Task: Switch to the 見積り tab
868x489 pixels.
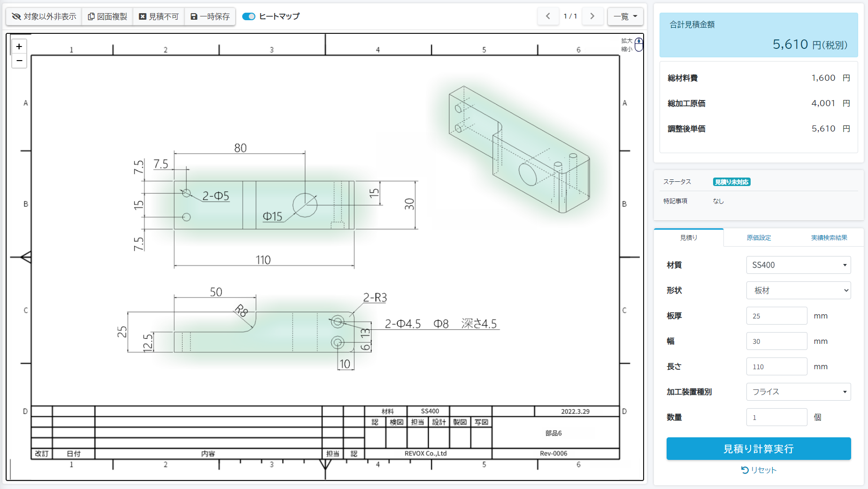Action: pyautogui.click(x=689, y=238)
